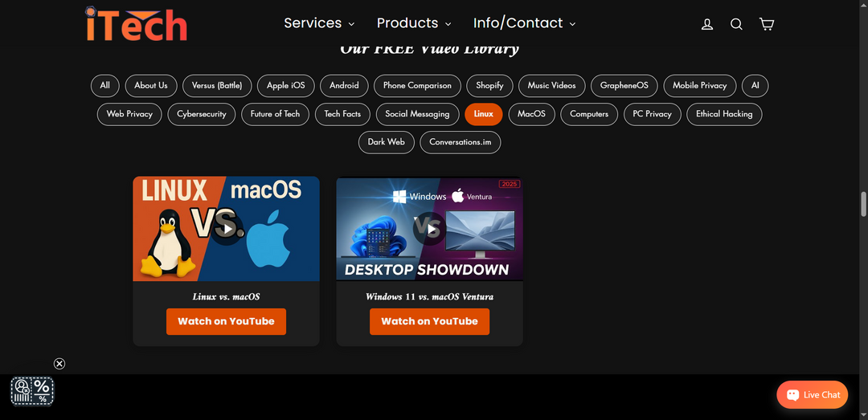Choose the AI filter pill
868x420 pixels.
(x=755, y=86)
